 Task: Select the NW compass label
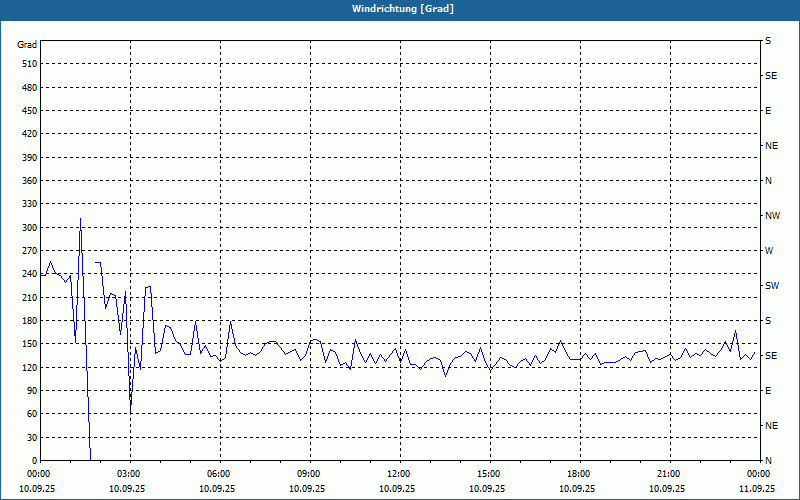coord(772,216)
